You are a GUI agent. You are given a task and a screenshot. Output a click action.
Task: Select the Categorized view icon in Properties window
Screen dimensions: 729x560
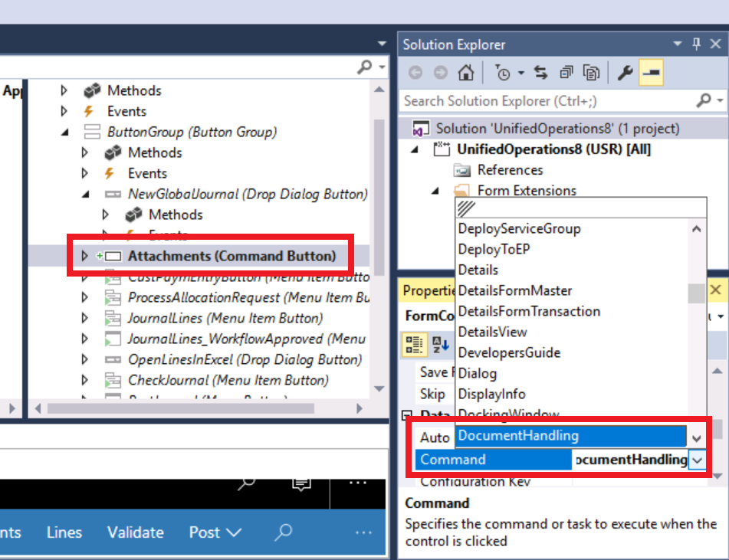coord(414,344)
